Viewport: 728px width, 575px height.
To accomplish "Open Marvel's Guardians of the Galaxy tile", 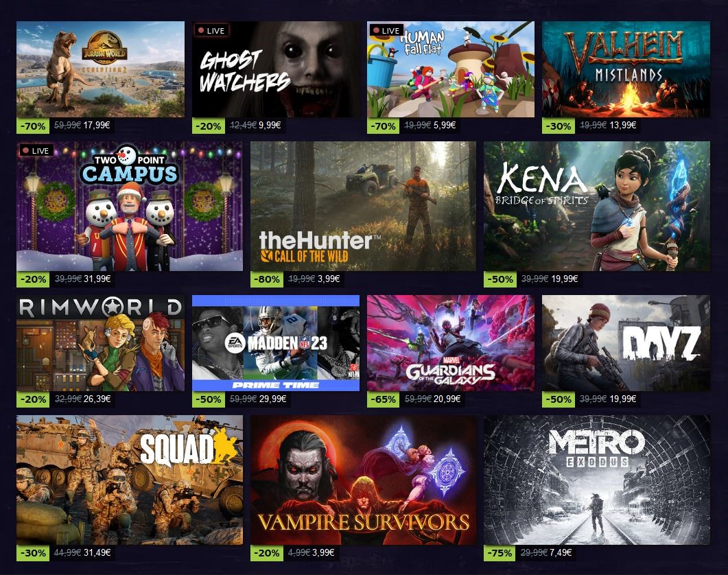I will 450,343.
